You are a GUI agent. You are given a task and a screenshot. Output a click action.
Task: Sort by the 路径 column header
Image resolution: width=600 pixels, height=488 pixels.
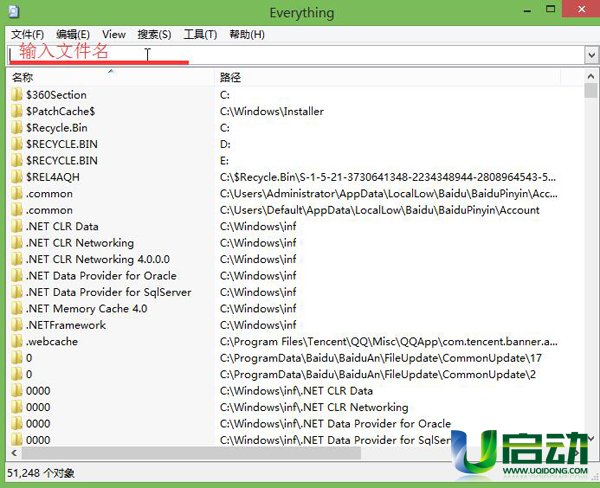point(387,77)
